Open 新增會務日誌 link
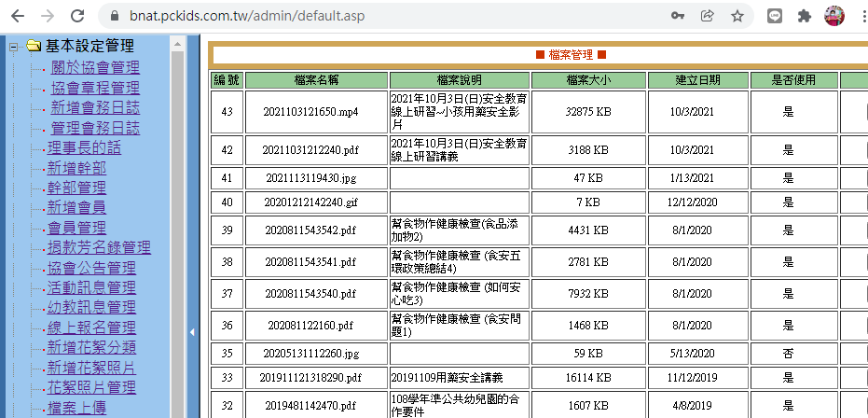Screen dimensions: 868x418 click(95, 107)
